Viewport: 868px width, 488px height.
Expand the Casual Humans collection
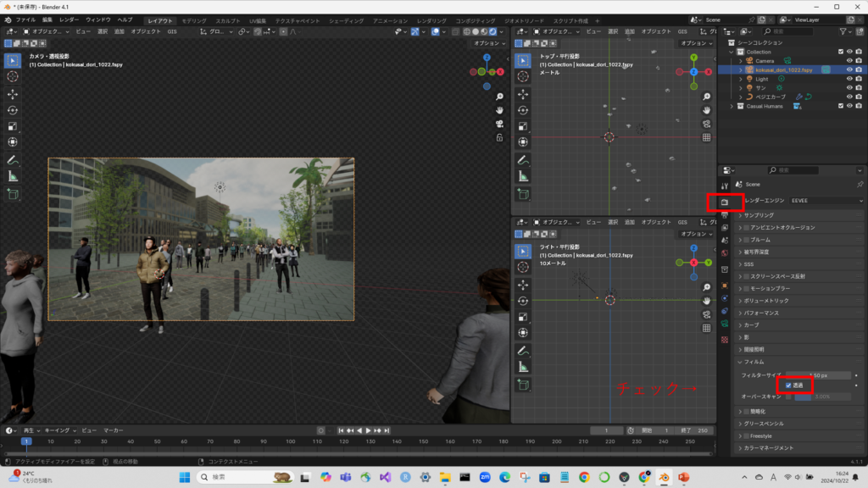[x=732, y=106]
